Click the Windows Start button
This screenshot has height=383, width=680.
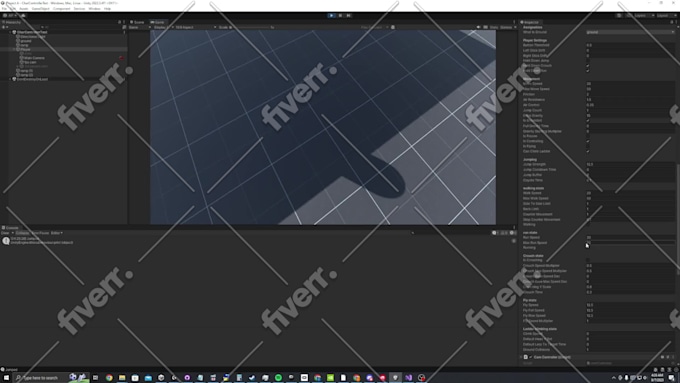pyautogui.click(x=6, y=378)
